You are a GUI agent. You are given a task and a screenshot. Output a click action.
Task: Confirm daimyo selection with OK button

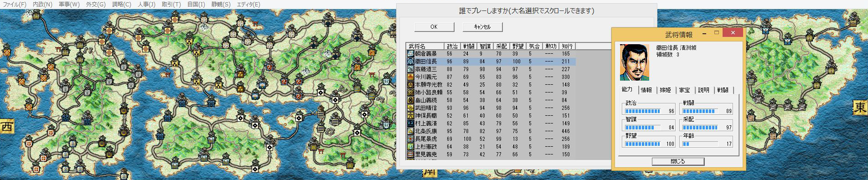tap(434, 27)
